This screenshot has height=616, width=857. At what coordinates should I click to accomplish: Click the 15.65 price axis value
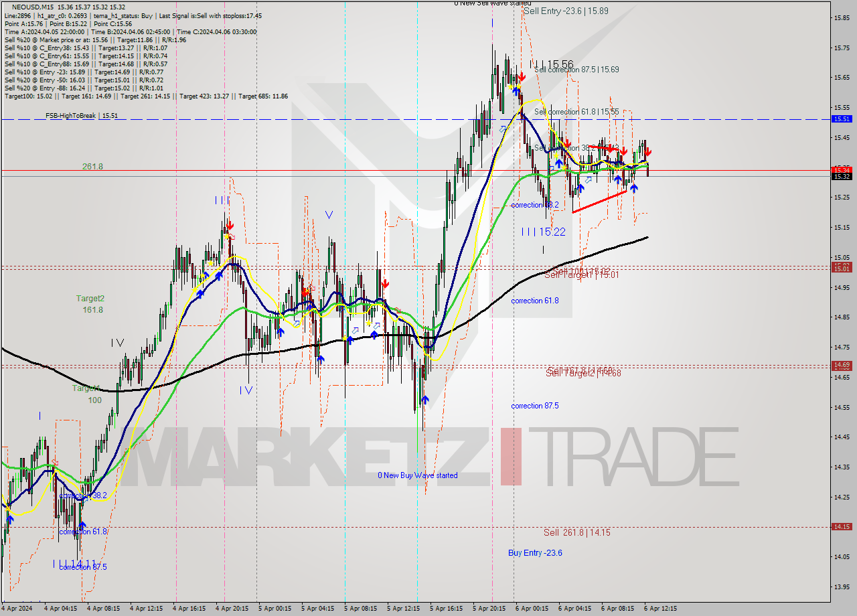click(x=842, y=78)
